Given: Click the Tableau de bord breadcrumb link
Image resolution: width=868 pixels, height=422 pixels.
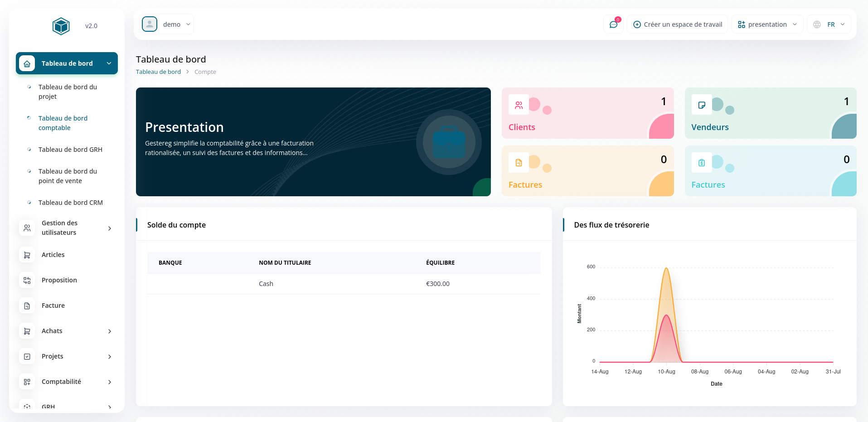Looking at the screenshot, I should click(x=158, y=72).
